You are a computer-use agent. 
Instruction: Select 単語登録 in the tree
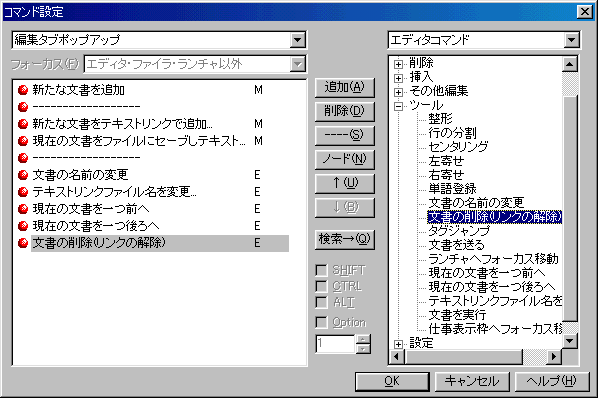452,189
